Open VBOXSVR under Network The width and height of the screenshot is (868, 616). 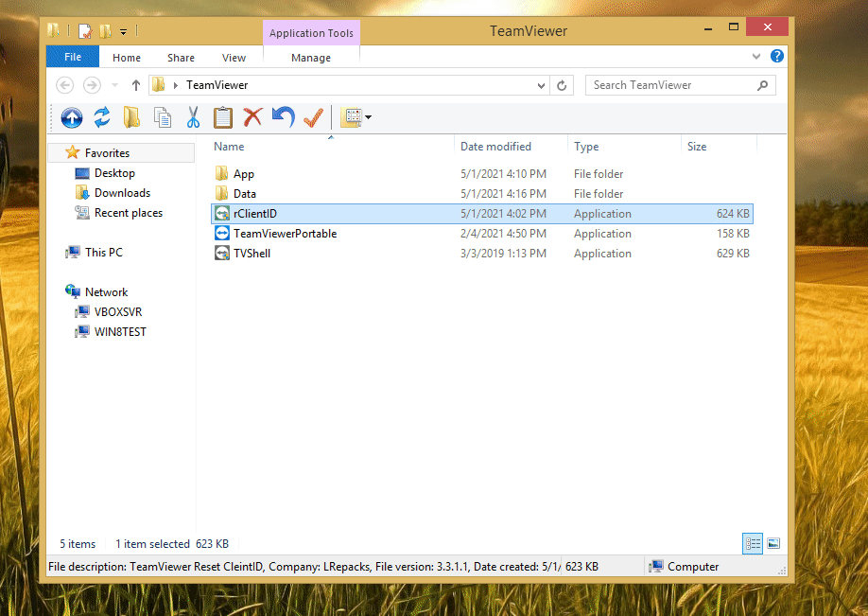117,312
